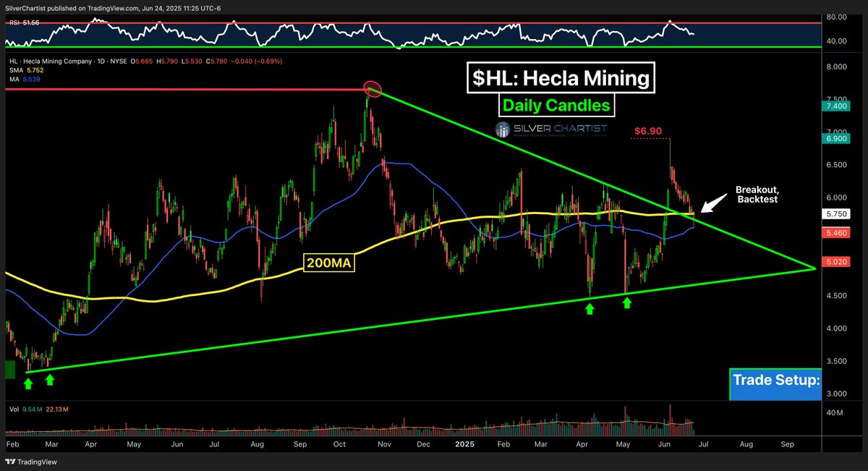Click the '$6.90' red price annotation
The width and height of the screenshot is (868, 471).
click(x=647, y=131)
